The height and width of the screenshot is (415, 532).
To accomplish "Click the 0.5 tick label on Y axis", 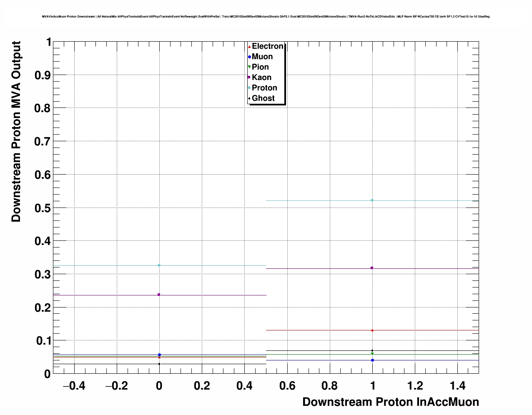I will pyautogui.click(x=43, y=208).
